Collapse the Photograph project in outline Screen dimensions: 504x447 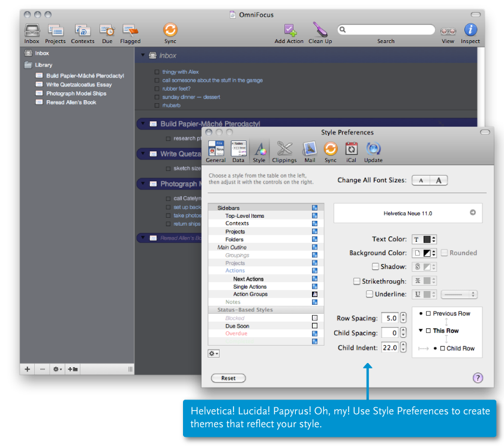click(143, 184)
